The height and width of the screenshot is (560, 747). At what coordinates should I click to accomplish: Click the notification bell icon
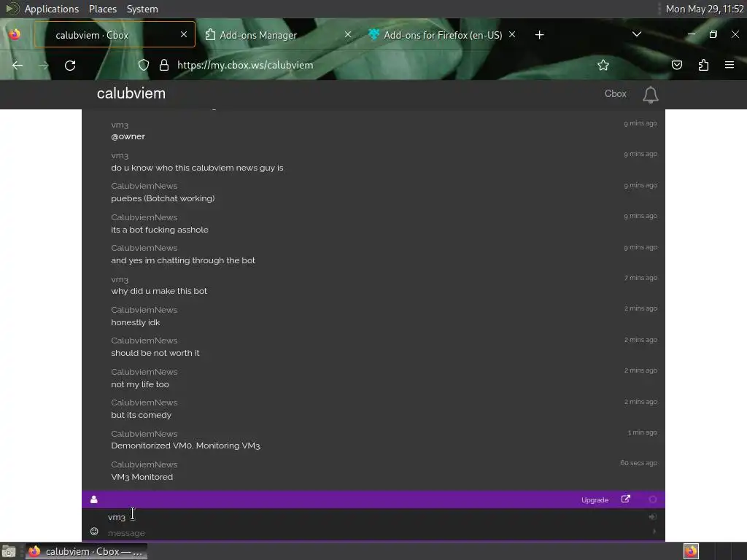[650, 94]
